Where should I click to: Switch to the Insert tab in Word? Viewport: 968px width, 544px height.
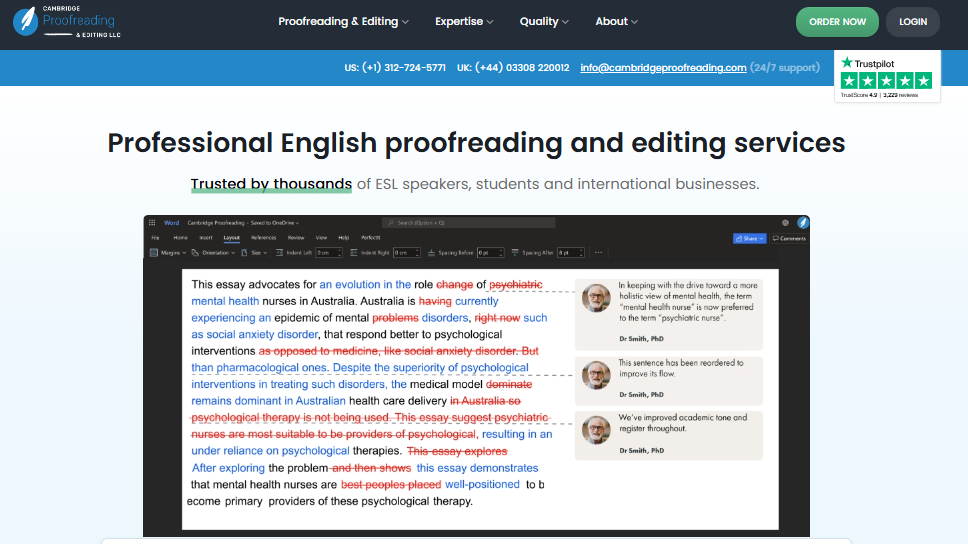pyautogui.click(x=206, y=238)
